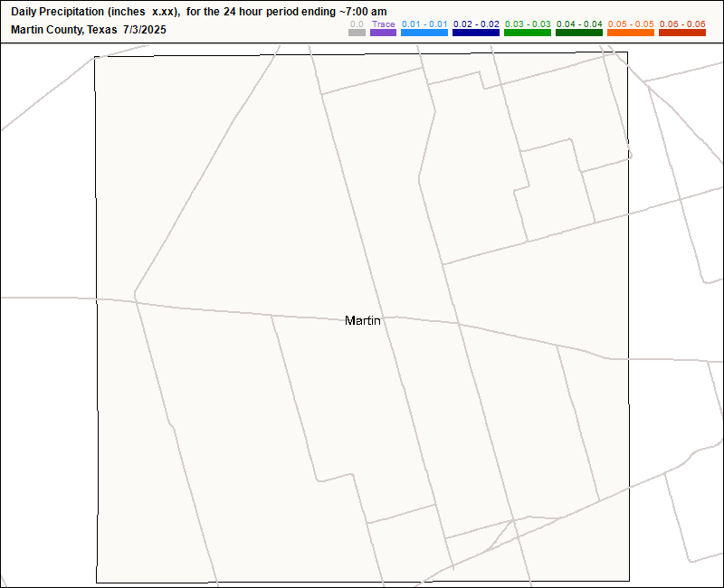This screenshot has height=588, width=724.
Task: Click the '0.03 - 0.03' legend label
Action: click(528, 24)
